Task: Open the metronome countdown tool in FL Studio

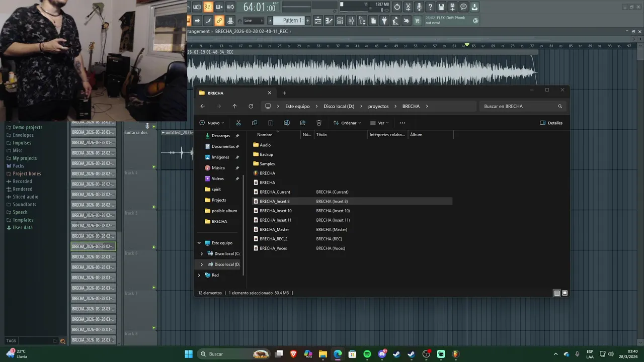Action: coord(197,7)
